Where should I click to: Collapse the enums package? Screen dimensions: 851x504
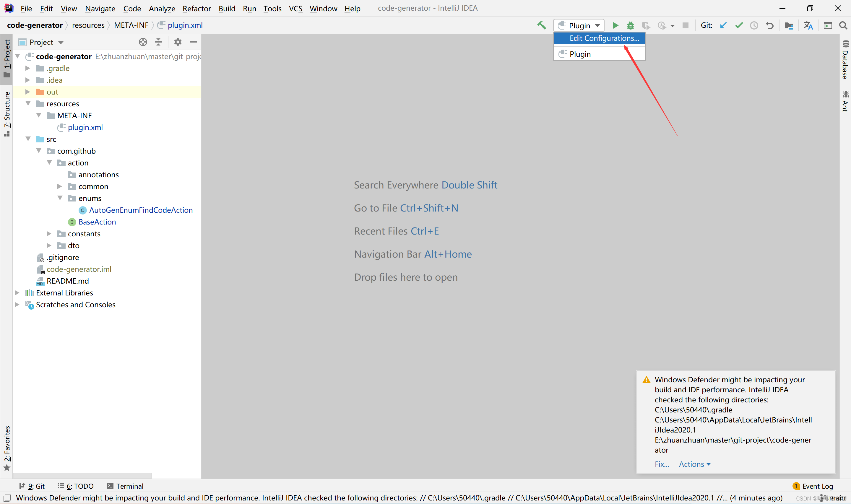[60, 198]
